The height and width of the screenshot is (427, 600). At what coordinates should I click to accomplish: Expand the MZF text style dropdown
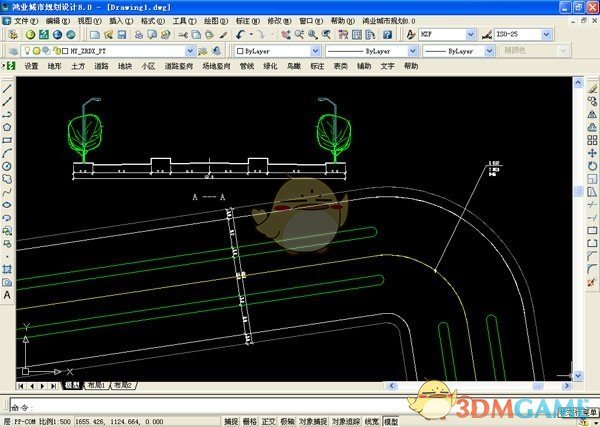click(x=471, y=35)
